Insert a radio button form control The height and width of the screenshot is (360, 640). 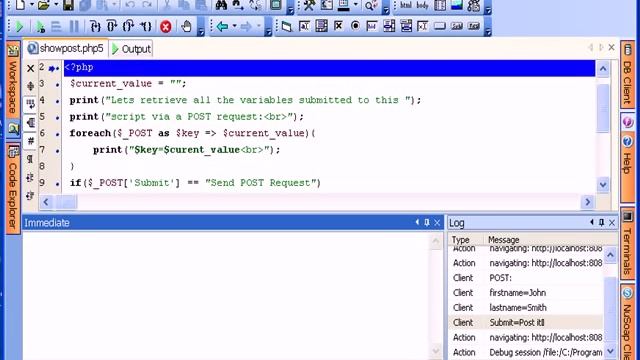tap(356, 26)
